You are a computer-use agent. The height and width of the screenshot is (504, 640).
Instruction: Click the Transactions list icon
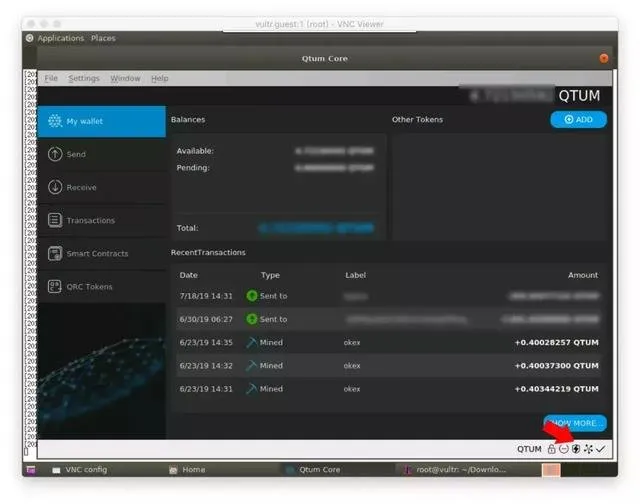pyautogui.click(x=55, y=220)
